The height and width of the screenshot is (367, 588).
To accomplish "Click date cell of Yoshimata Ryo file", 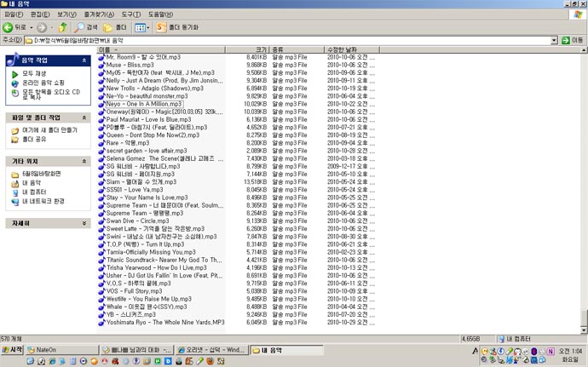I will [350, 323].
